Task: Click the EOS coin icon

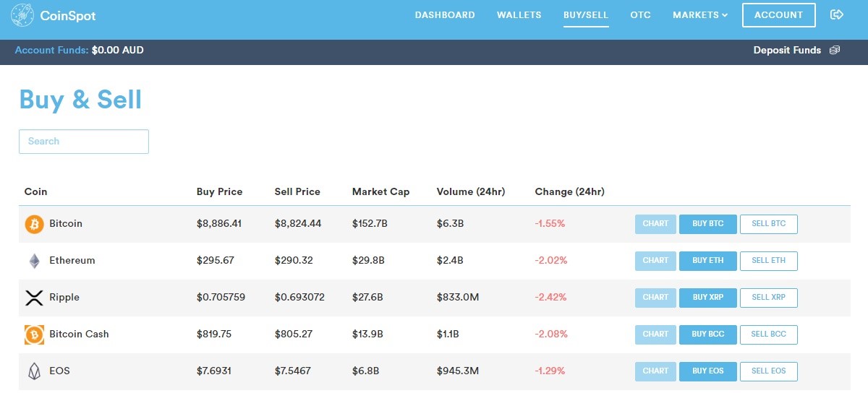Action: click(34, 371)
